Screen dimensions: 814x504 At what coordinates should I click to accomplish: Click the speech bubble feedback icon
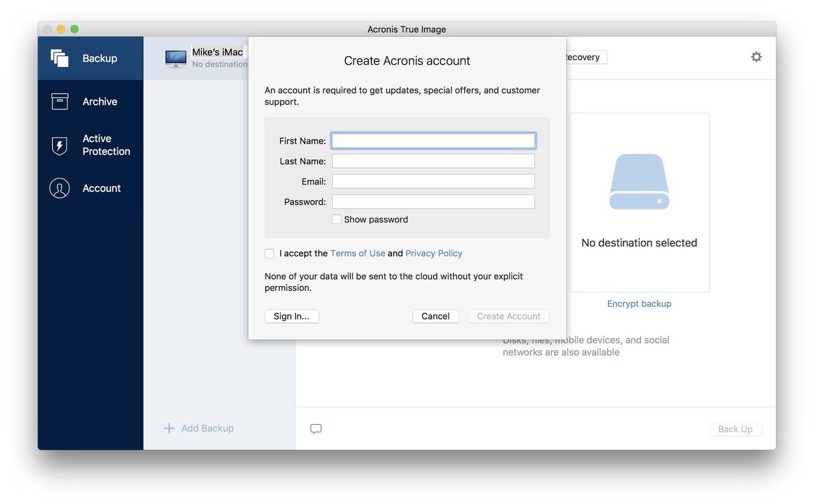point(316,429)
